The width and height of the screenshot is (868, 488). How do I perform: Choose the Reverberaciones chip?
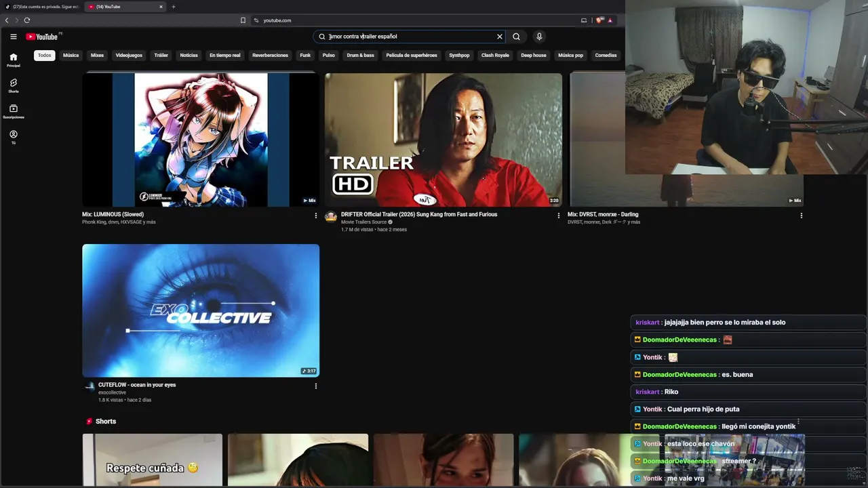coord(271,56)
